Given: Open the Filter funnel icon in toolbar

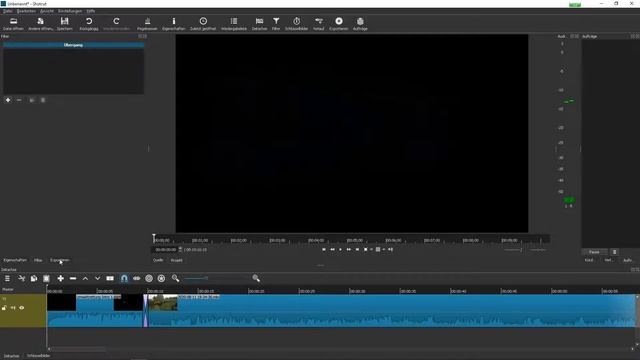Looking at the screenshot, I should tap(276, 24).
